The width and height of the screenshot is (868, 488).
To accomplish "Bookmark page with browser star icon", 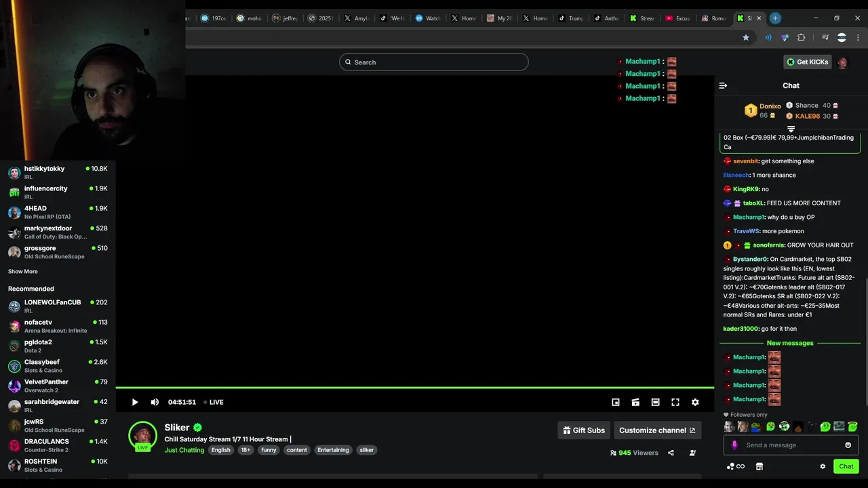I will pyautogui.click(x=746, y=37).
